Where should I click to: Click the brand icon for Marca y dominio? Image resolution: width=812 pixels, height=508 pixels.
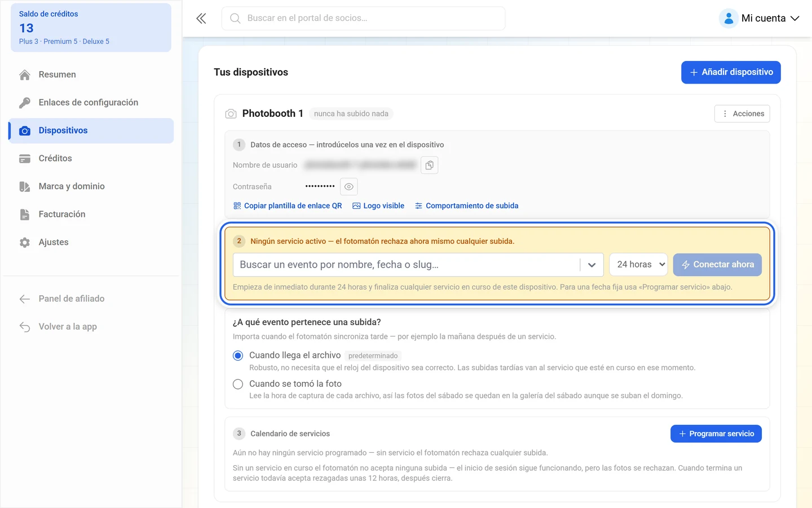[25, 186]
